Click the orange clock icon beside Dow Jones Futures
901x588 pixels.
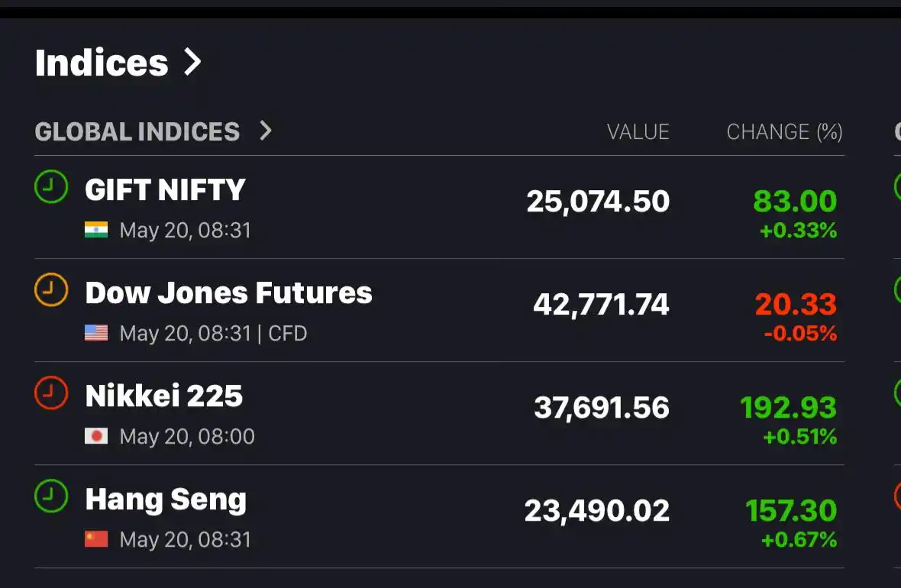[51, 289]
